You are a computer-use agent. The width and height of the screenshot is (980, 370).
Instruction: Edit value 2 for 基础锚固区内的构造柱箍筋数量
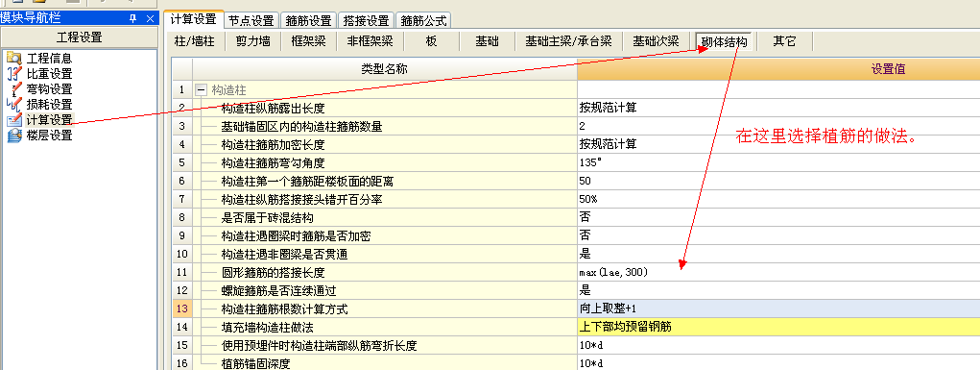[778, 127]
